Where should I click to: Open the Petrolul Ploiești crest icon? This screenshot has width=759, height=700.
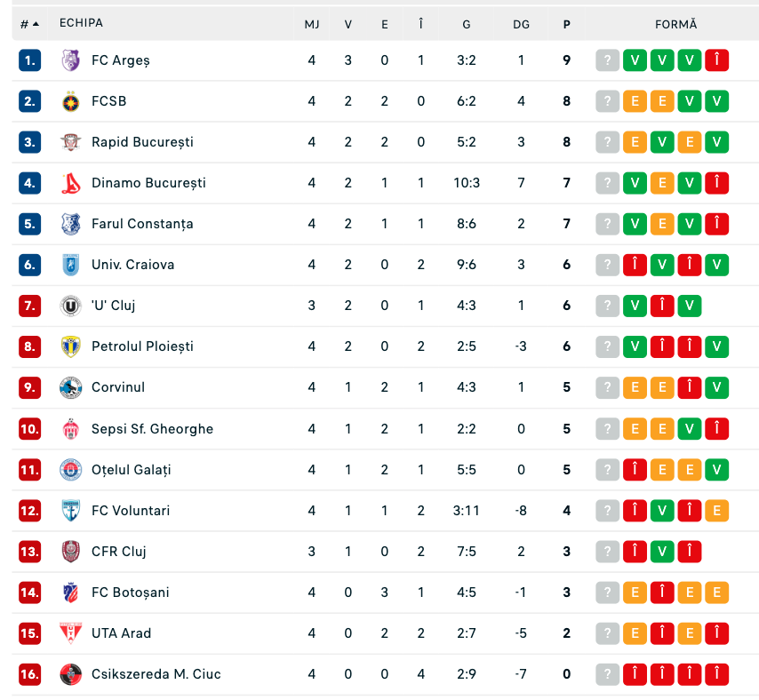pyautogui.click(x=71, y=346)
